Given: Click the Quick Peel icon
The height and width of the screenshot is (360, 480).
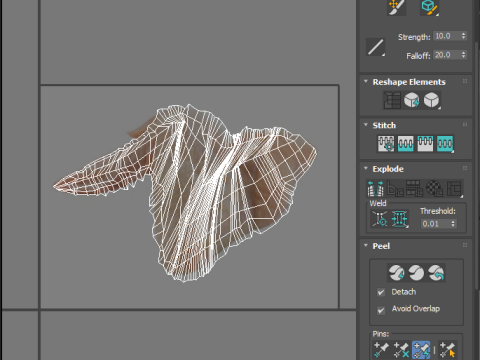Looking at the screenshot, I should (396, 273).
